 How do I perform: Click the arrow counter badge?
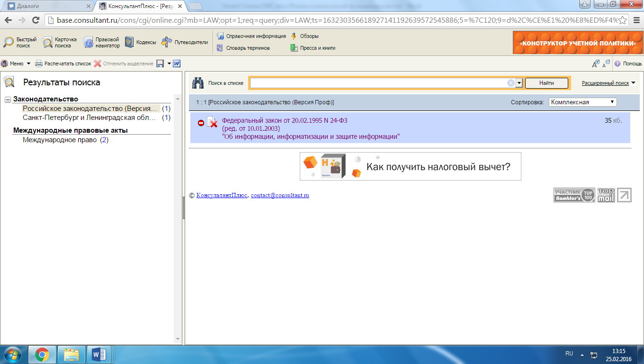click(x=624, y=195)
